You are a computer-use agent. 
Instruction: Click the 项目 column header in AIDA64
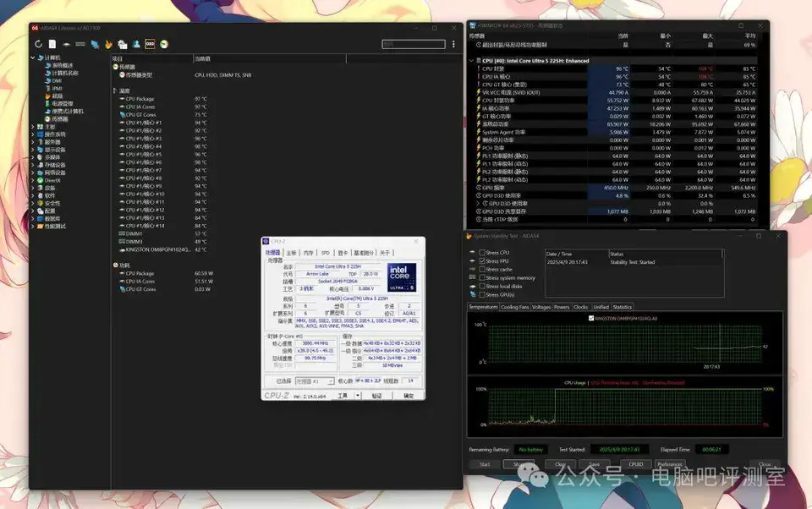[152, 58]
